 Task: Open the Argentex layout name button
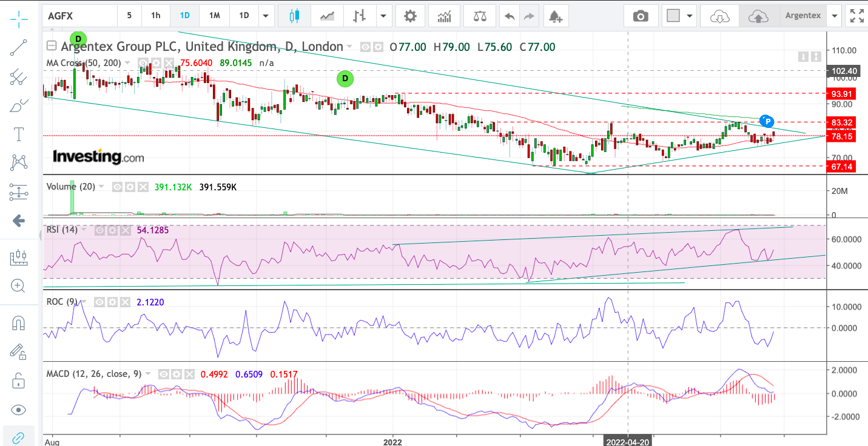click(x=803, y=16)
